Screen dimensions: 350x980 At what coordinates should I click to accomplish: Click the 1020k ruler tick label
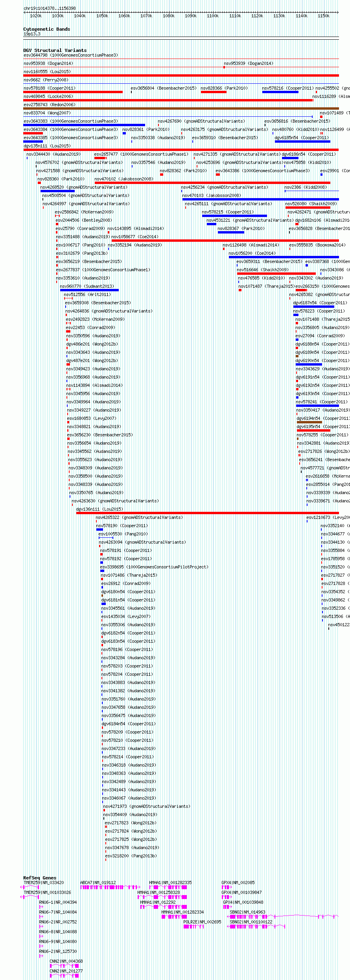[x=36, y=16]
